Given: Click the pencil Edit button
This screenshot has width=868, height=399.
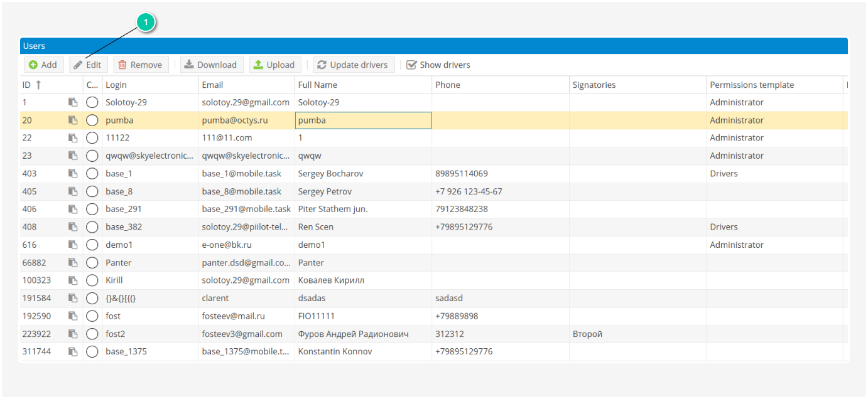Looking at the screenshot, I should (88, 65).
